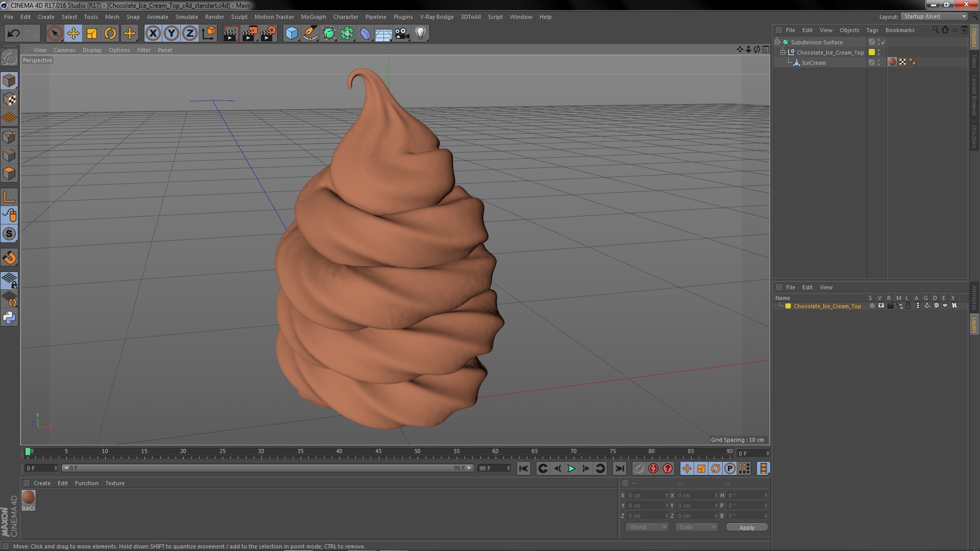Open the Scale mode dropdown
The image size is (980, 551).
click(x=696, y=527)
